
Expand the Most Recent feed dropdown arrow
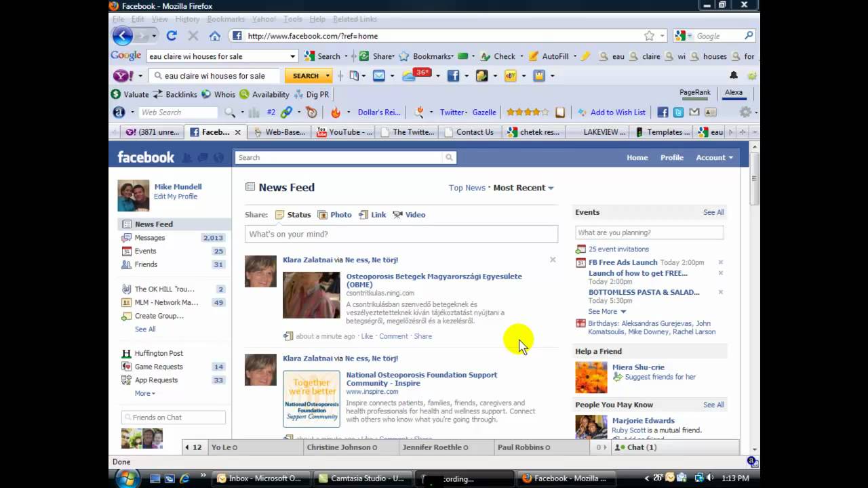(x=551, y=188)
